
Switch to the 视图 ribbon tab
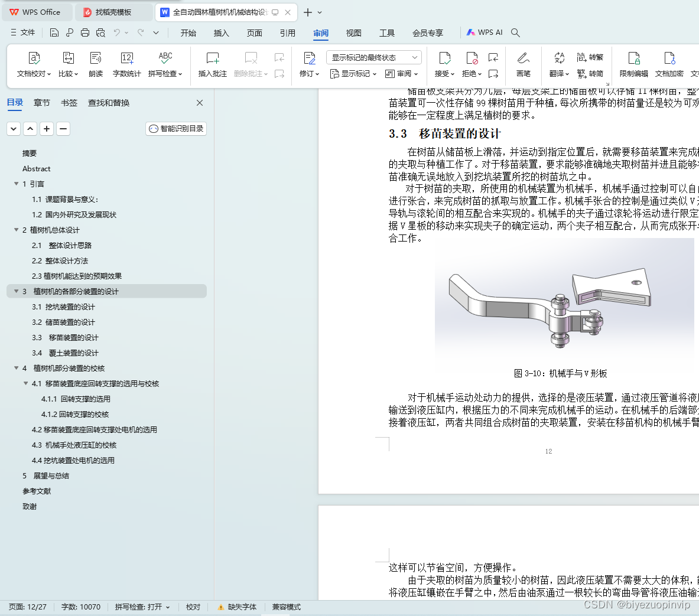tap(353, 33)
